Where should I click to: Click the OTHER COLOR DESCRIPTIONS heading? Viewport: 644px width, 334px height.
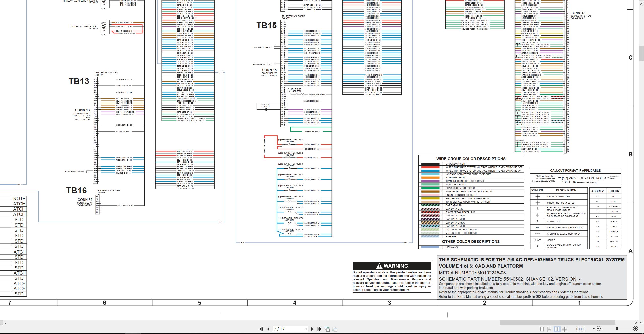click(471, 242)
